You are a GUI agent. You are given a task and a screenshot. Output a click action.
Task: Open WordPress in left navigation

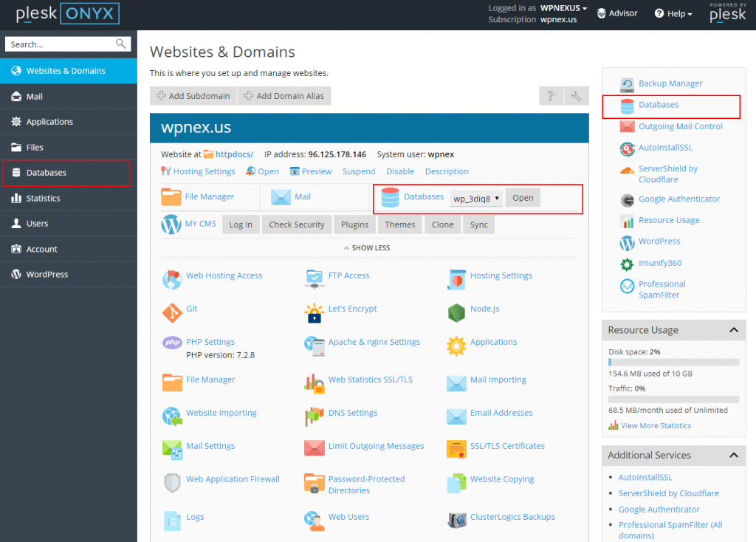click(69, 274)
